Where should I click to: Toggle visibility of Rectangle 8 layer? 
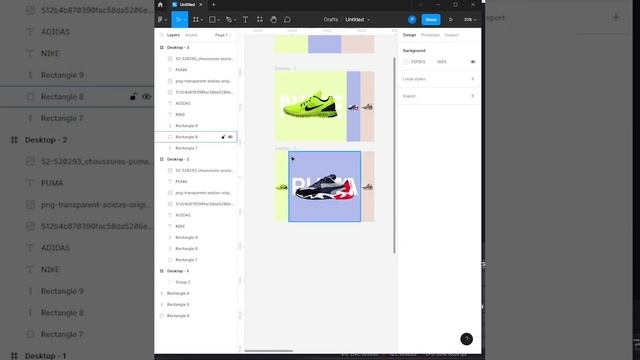pyautogui.click(x=230, y=137)
